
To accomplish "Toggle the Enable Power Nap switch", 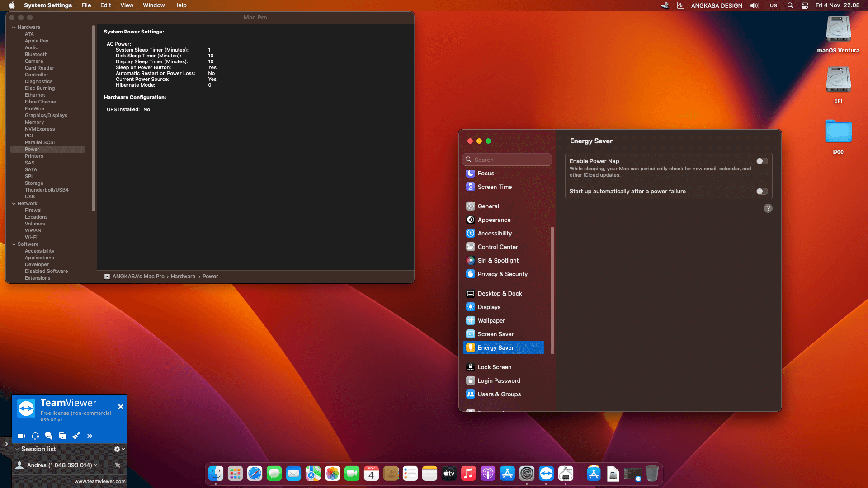I will pyautogui.click(x=762, y=161).
